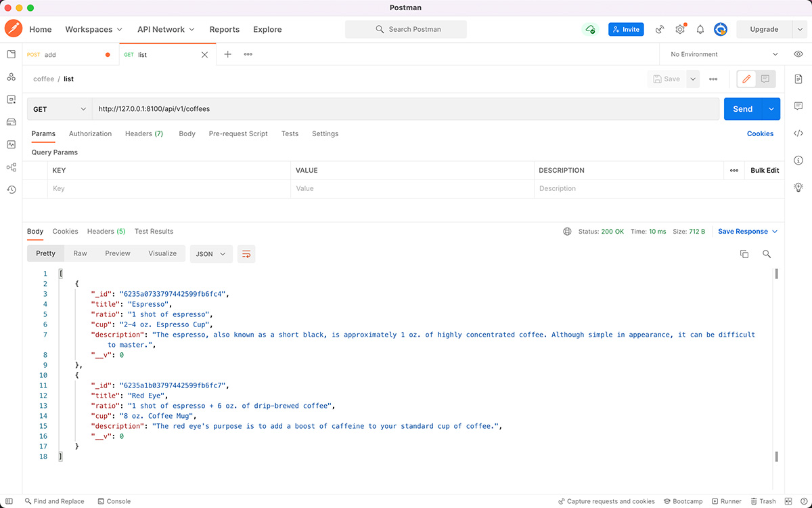The width and height of the screenshot is (812, 508).
Task: Open the Console in status bar
Action: pyautogui.click(x=114, y=501)
